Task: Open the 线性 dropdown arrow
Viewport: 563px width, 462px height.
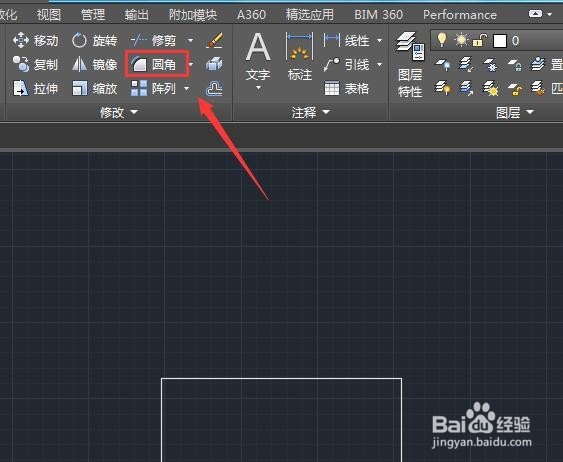Action: coord(380,41)
